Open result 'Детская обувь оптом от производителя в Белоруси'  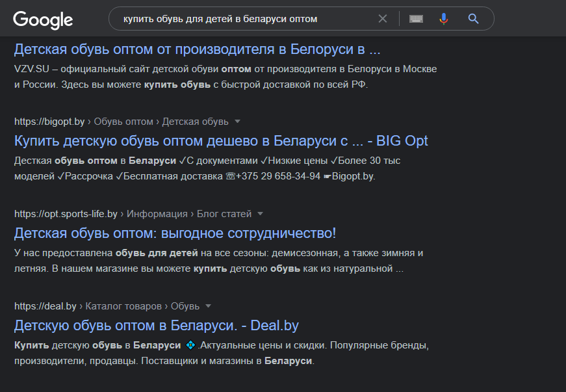pyautogui.click(x=197, y=49)
